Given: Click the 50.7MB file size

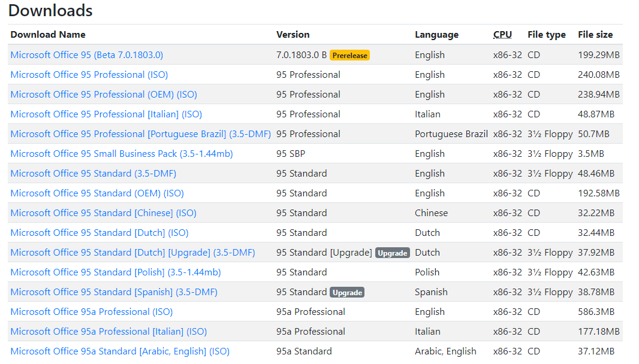Looking at the screenshot, I should click(594, 134).
